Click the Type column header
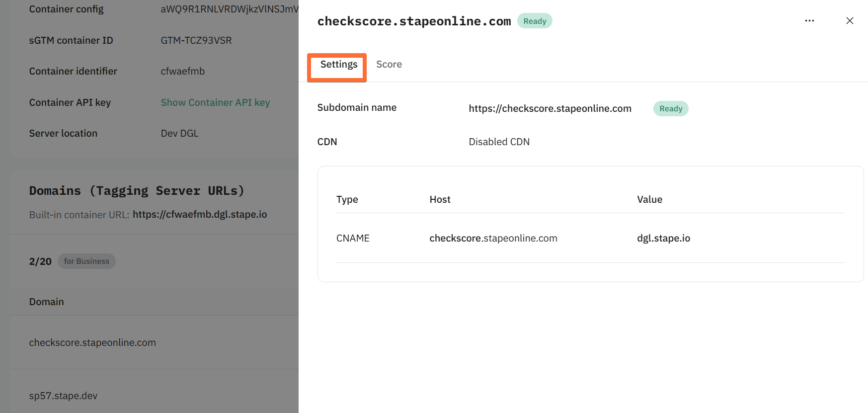 point(347,200)
